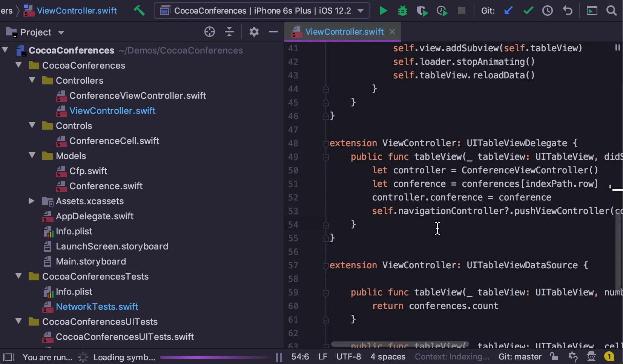This screenshot has width=623, height=364.
Task: Open Git: master branch widget
Action: click(520, 356)
